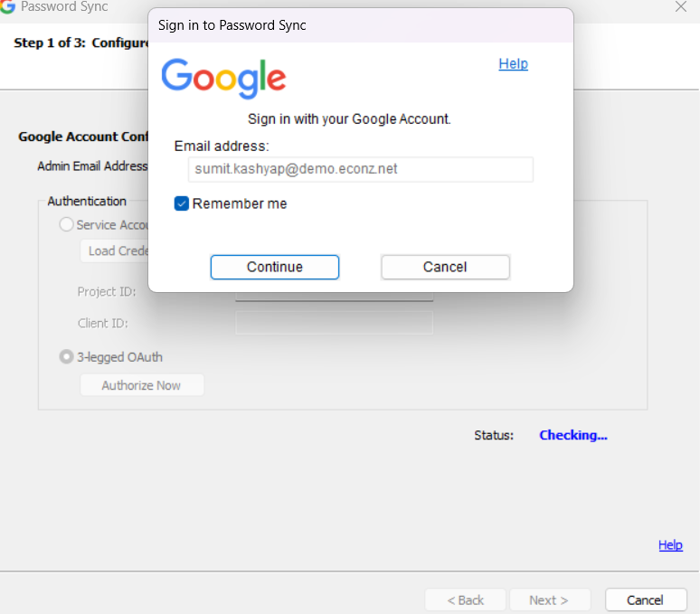Click the Google Account Configuration heading
Image resolution: width=700 pixels, height=614 pixels.
[x=83, y=137]
